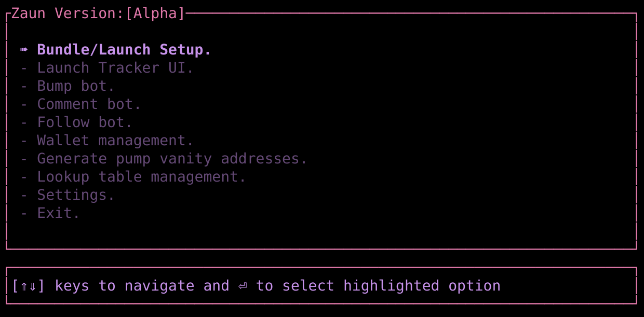Pick the Follow bot menu entry
This screenshot has height=317, width=644.
tap(85, 122)
